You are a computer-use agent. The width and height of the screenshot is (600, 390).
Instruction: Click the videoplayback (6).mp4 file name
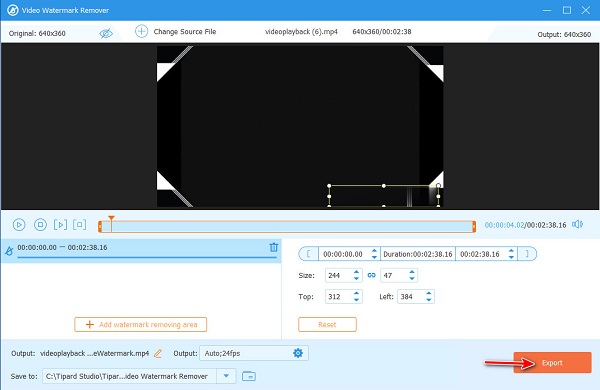tap(301, 32)
